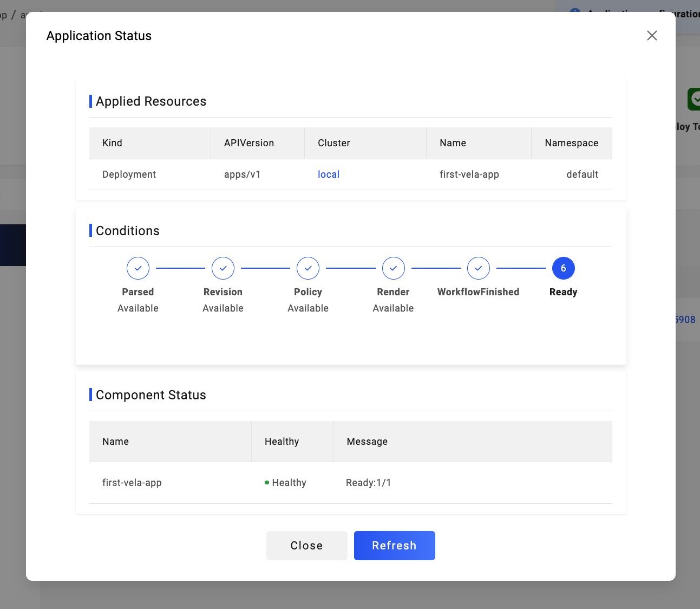Click first-vela-app in Component Status table

tap(132, 483)
